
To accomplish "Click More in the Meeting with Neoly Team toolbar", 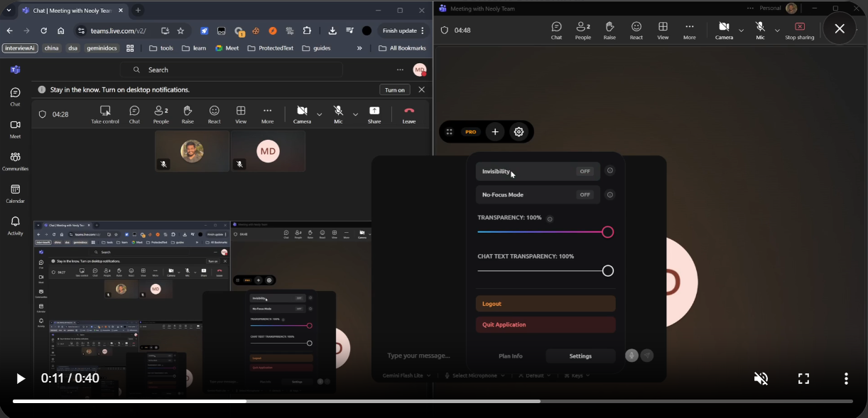I will pyautogui.click(x=690, y=31).
